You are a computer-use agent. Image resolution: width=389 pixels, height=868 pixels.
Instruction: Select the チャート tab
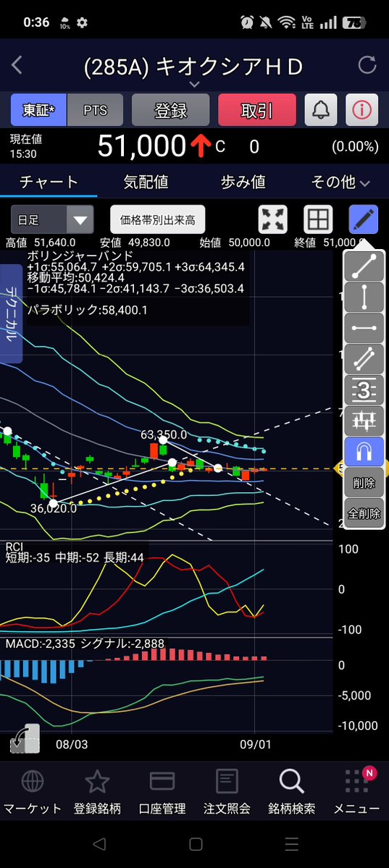[x=49, y=182]
